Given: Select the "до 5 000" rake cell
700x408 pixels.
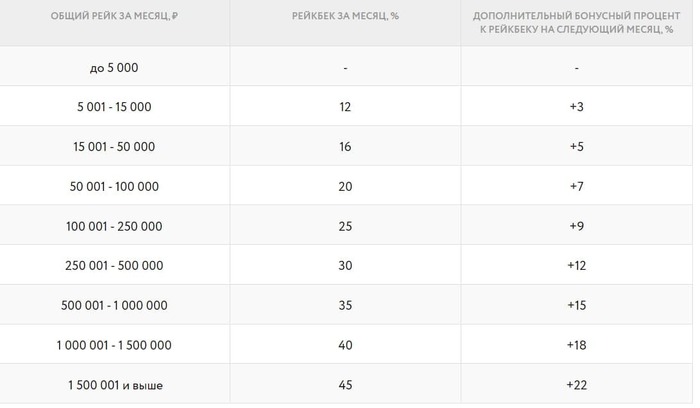Looking at the screenshot, I should click(114, 67).
